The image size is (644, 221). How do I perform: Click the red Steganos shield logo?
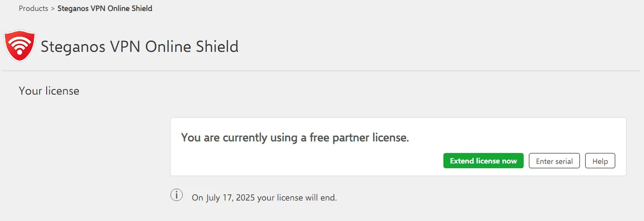click(x=20, y=45)
